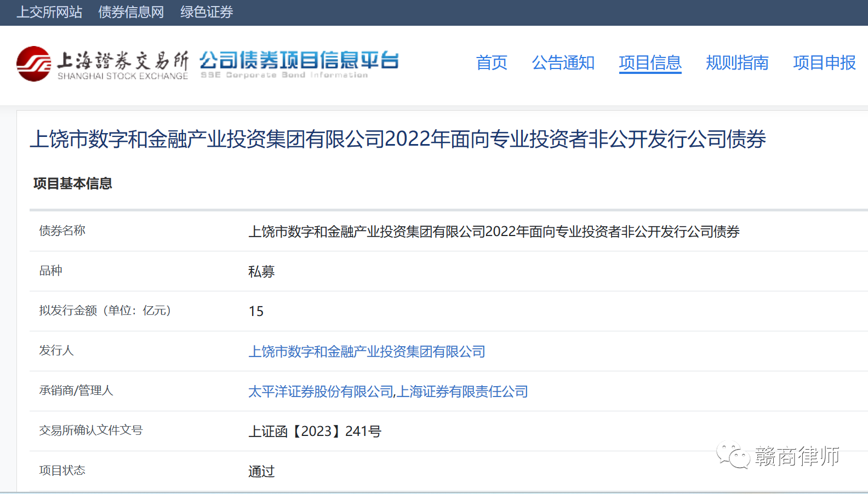Go to 债券信息网 from top bar
This screenshot has height=494, width=868.
[131, 12]
